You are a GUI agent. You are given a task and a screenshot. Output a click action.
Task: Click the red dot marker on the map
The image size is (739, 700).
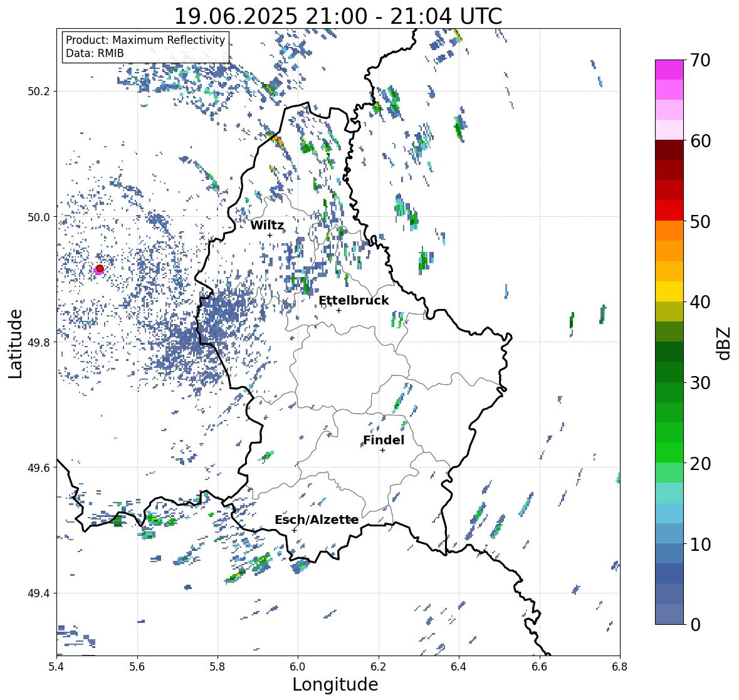pyautogui.click(x=100, y=268)
